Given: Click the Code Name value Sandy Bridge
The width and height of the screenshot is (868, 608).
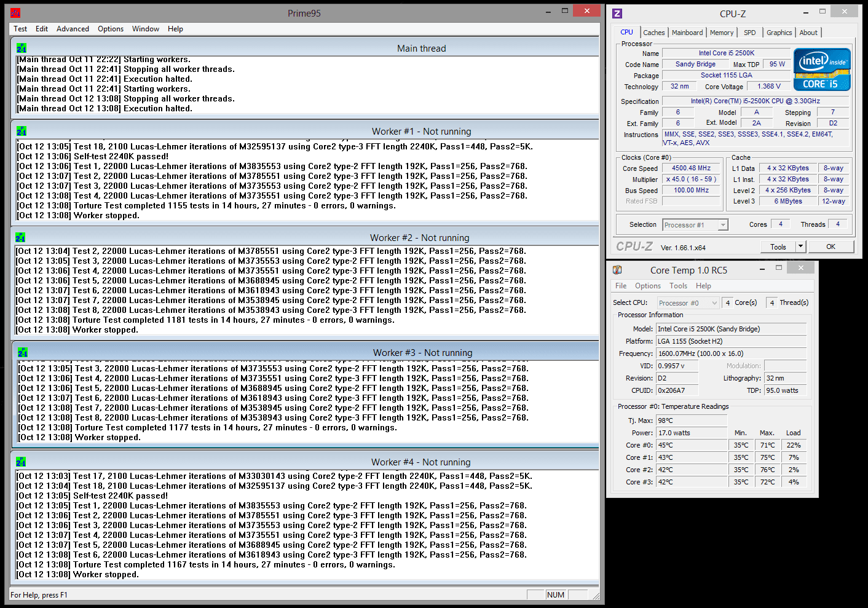Looking at the screenshot, I should [x=695, y=64].
